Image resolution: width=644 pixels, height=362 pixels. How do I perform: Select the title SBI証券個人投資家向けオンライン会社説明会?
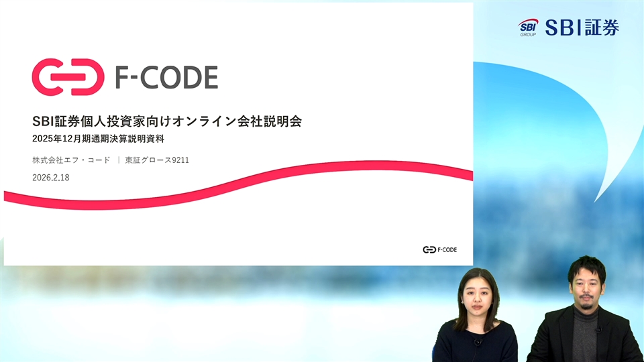[167, 121]
